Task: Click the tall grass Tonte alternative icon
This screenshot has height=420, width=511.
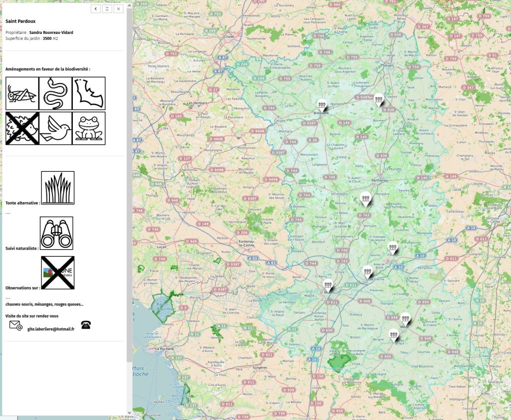Action: pyautogui.click(x=57, y=188)
